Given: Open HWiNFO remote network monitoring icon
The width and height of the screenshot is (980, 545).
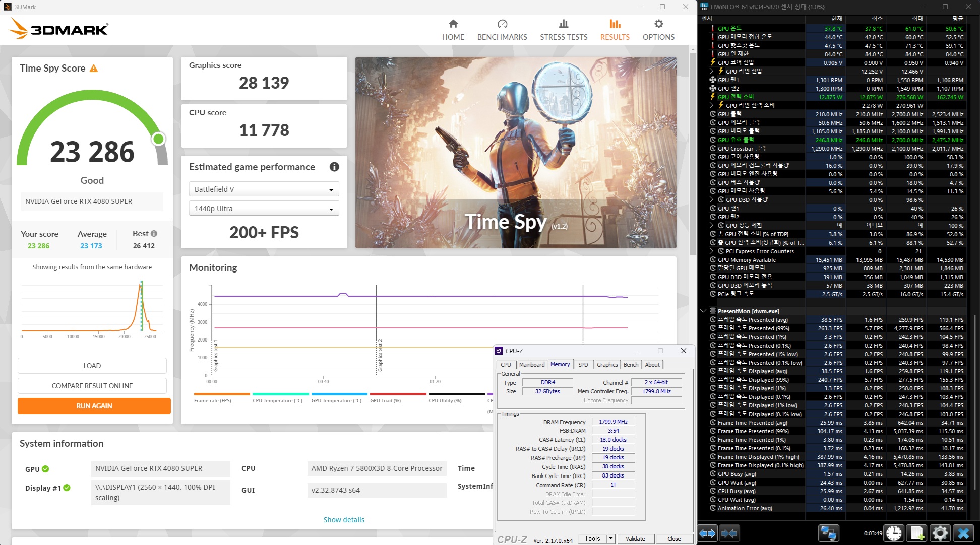Looking at the screenshot, I should [x=828, y=533].
